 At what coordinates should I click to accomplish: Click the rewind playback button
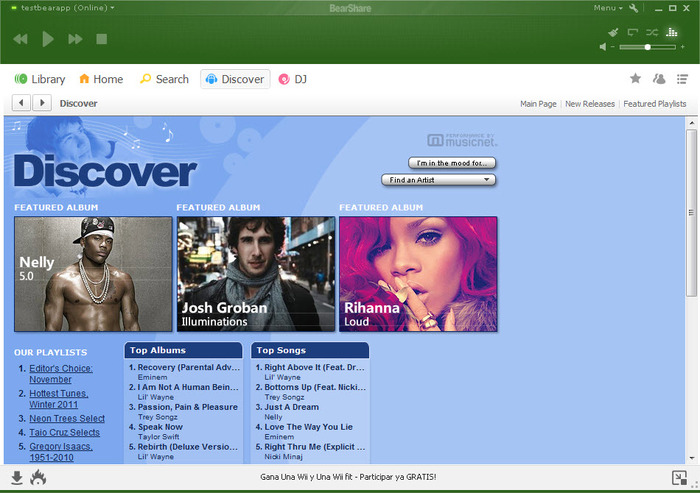point(21,39)
